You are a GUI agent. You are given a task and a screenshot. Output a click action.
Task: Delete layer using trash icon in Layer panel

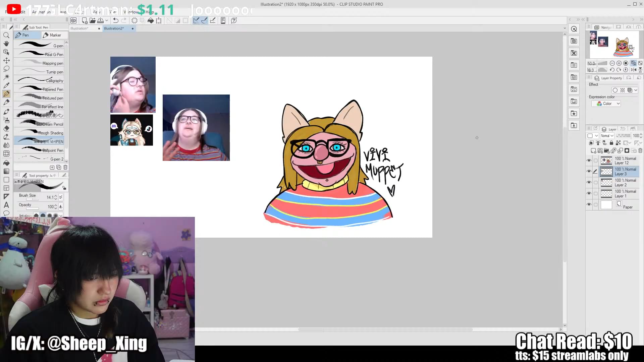pos(640,151)
